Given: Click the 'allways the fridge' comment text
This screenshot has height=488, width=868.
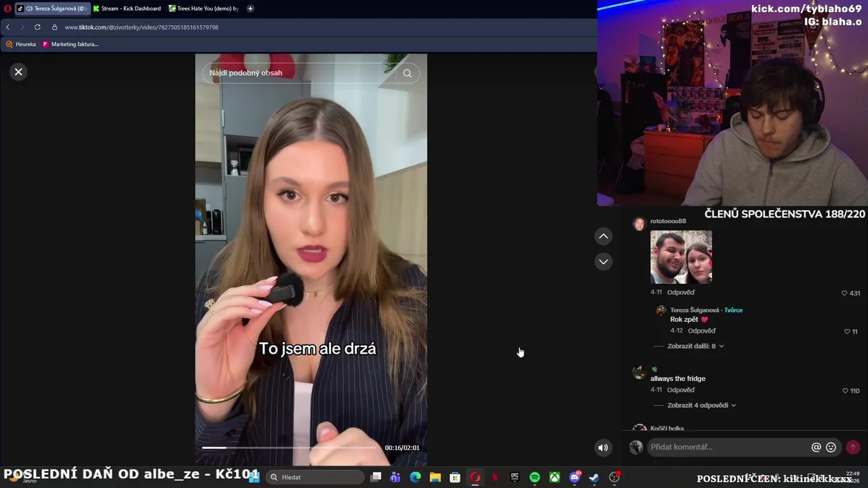Looking at the screenshot, I should (x=678, y=379).
